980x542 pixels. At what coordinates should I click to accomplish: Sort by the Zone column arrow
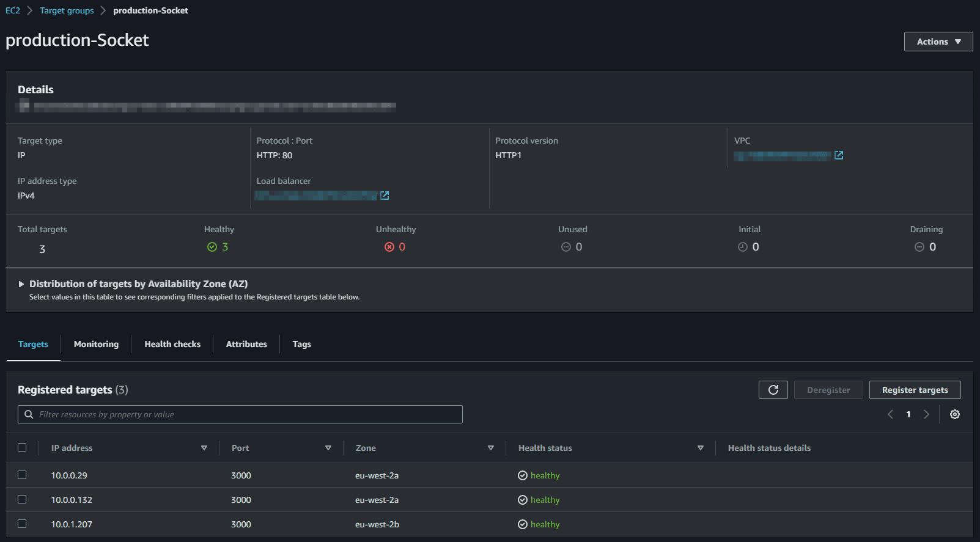pos(490,448)
